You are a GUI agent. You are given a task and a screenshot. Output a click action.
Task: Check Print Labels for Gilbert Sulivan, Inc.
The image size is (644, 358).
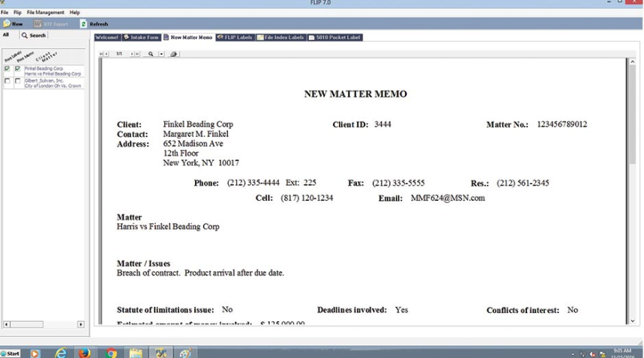tap(7, 81)
